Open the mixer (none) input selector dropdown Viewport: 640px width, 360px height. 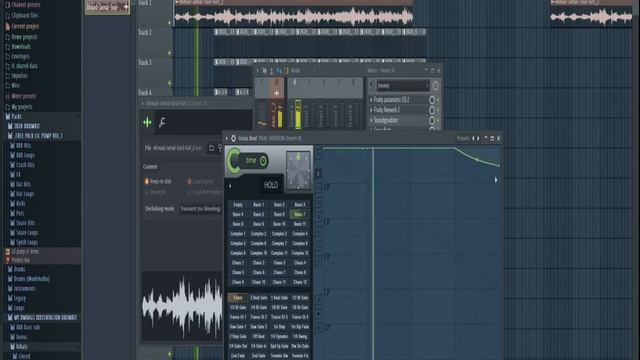pyautogui.click(x=402, y=86)
